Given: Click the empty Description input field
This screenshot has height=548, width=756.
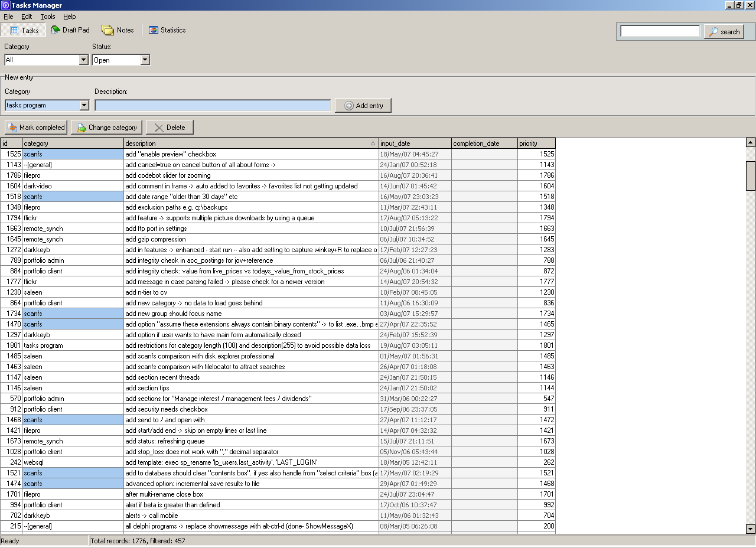Looking at the screenshot, I should point(213,105).
